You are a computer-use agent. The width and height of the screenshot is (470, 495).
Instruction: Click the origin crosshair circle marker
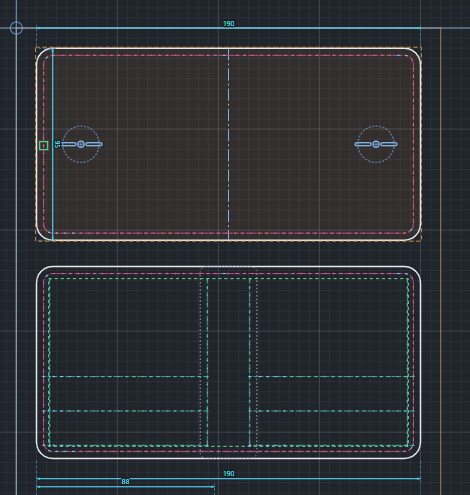tap(16, 28)
